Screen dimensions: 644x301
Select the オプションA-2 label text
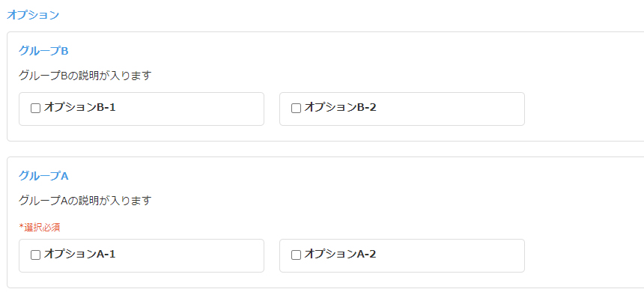pyautogui.click(x=340, y=254)
